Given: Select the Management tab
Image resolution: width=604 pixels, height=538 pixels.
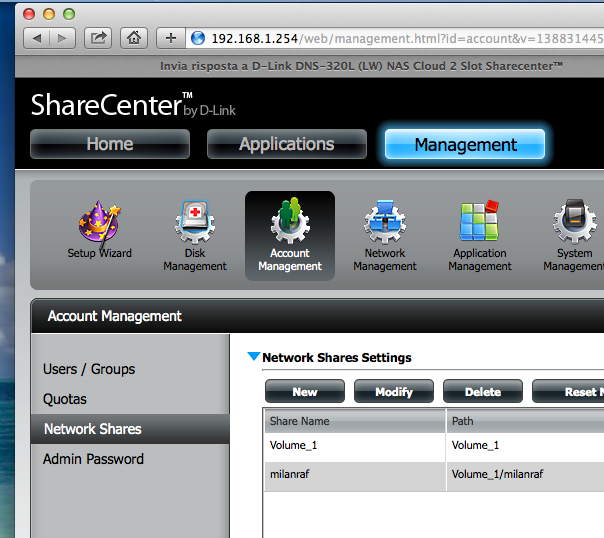Looking at the screenshot, I should coord(465,144).
